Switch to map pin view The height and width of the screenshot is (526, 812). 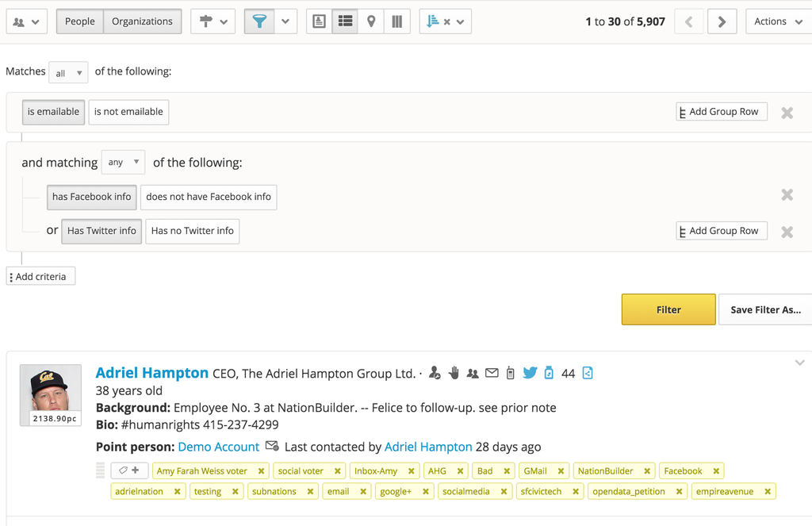point(371,21)
